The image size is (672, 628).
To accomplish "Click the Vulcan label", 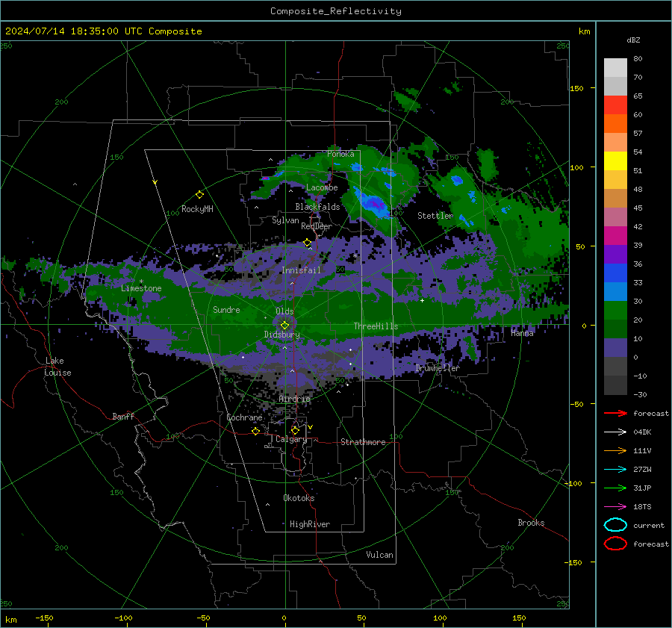I will point(379,555).
